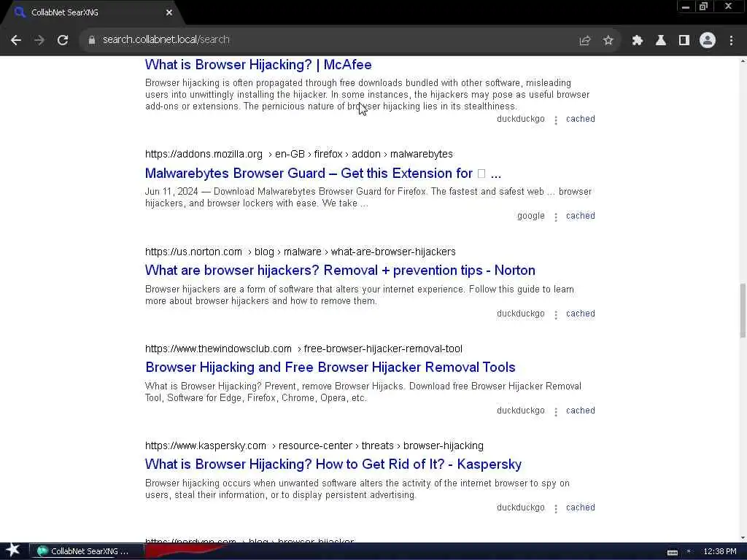
Task: Open Chrome's three-dot menu
Action: click(x=731, y=41)
